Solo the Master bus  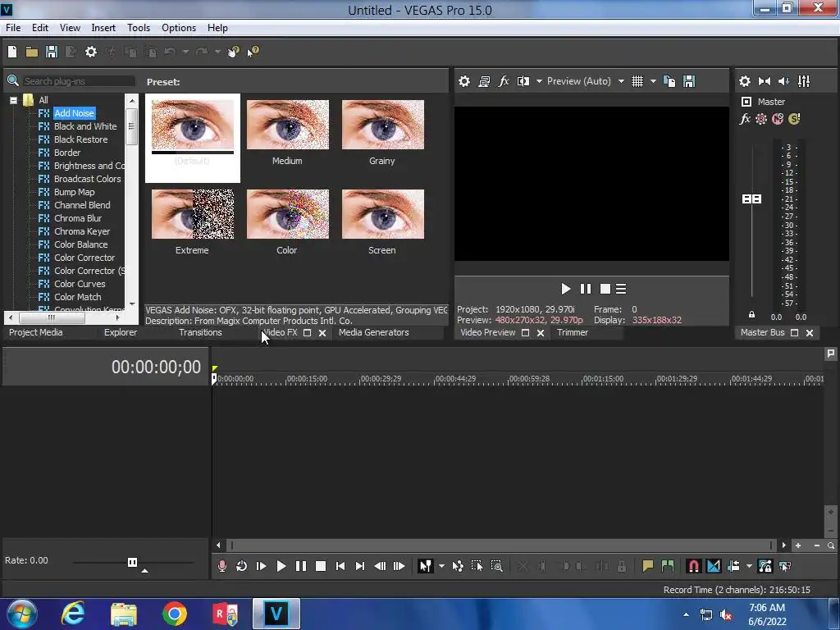tap(794, 119)
